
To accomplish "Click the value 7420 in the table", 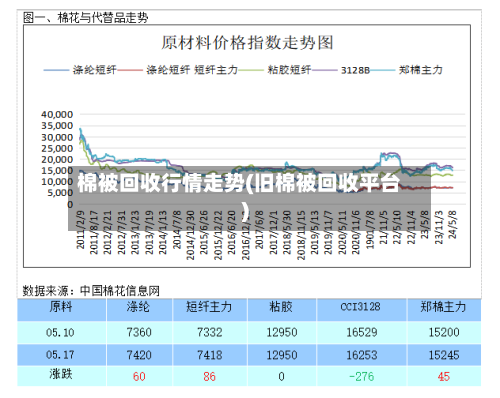I will click(x=139, y=355).
